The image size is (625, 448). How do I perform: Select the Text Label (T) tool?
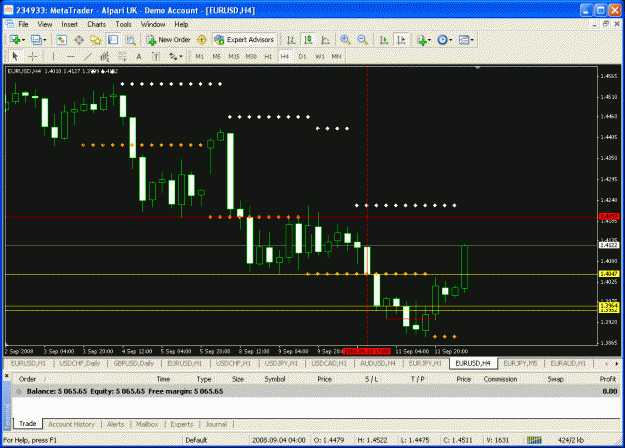coord(156,57)
